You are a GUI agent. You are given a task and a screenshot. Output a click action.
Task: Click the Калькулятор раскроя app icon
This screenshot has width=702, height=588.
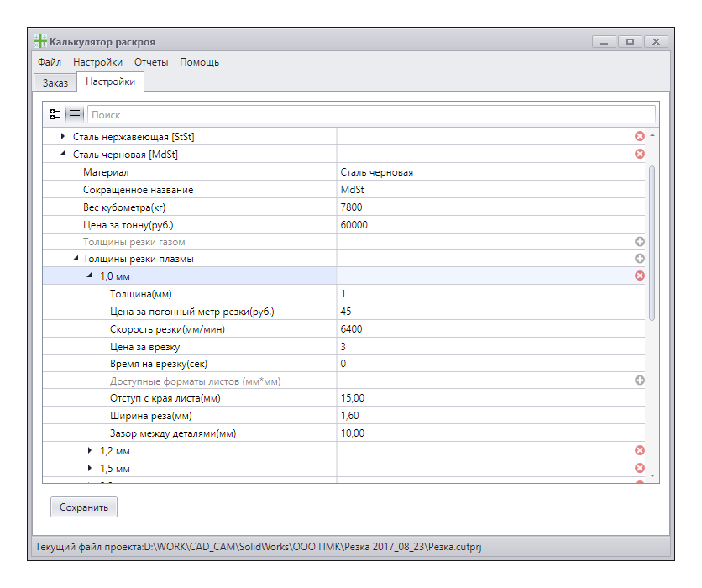(39, 41)
